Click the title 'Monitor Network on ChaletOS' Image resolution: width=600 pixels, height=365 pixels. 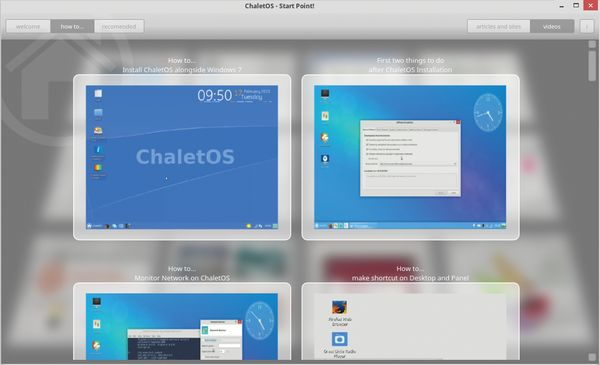(x=182, y=278)
